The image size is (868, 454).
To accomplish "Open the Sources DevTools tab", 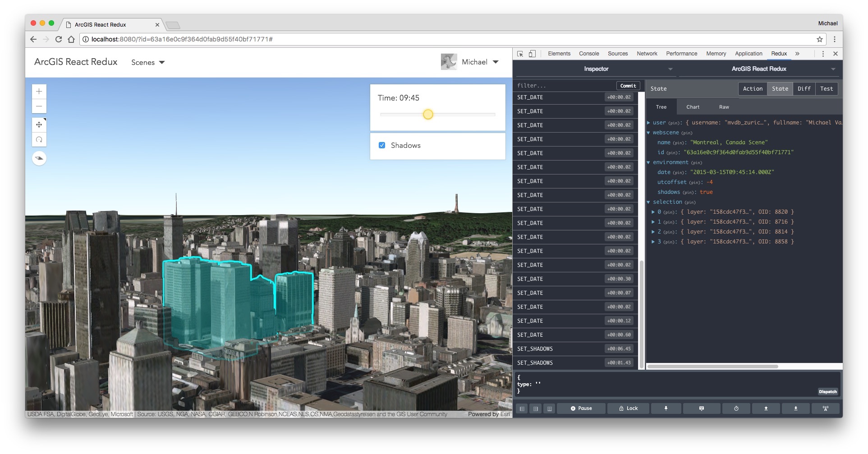I will click(618, 54).
